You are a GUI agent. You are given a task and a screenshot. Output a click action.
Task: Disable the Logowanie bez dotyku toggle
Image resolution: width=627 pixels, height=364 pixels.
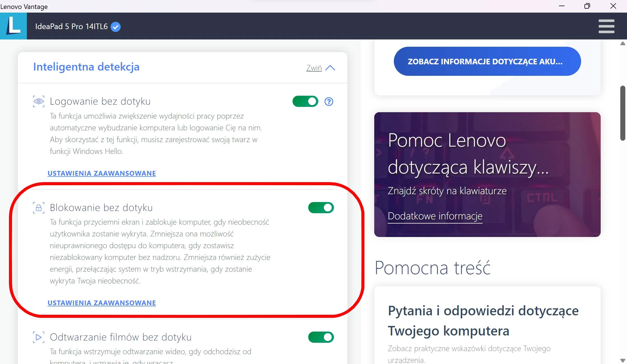tap(305, 101)
